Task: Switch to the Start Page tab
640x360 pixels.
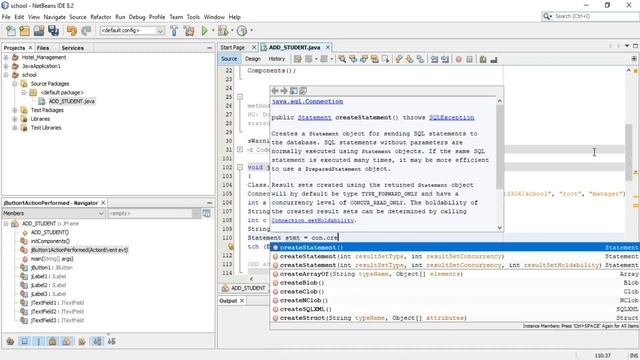Action: [233, 47]
